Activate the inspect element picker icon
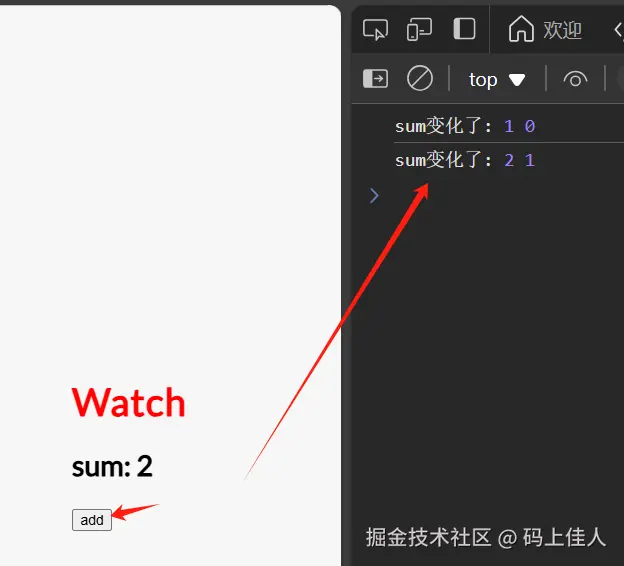624x566 pixels. pos(375,29)
